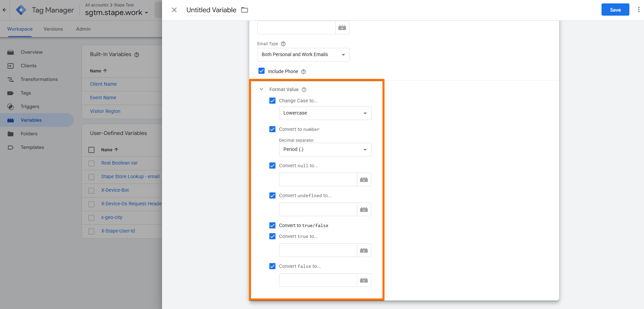Click the Overview sidebar icon
The height and width of the screenshot is (309, 644).
(x=11, y=52)
